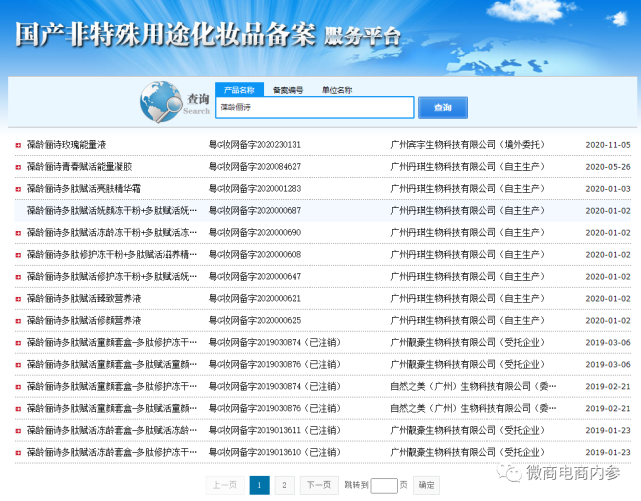This screenshot has height=501, width=641.
Task: Click red bullet icon beside 葆龄俪诗多肽赋活亮肤精华霜
Action: 18,189
